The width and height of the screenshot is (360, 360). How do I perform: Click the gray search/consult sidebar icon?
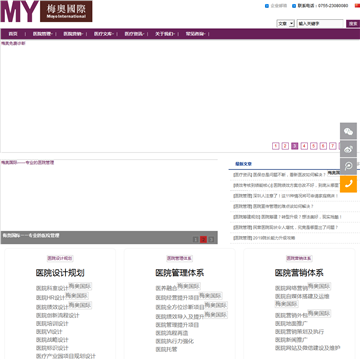[348, 166]
